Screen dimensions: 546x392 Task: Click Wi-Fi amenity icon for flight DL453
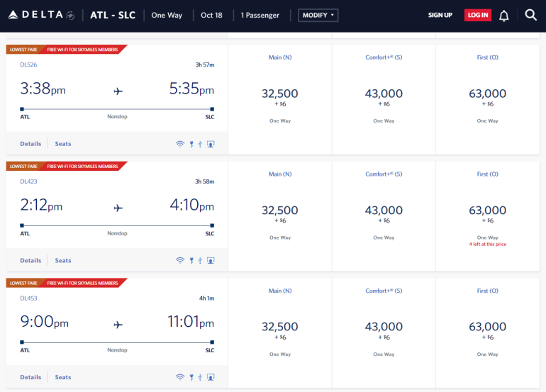180,378
